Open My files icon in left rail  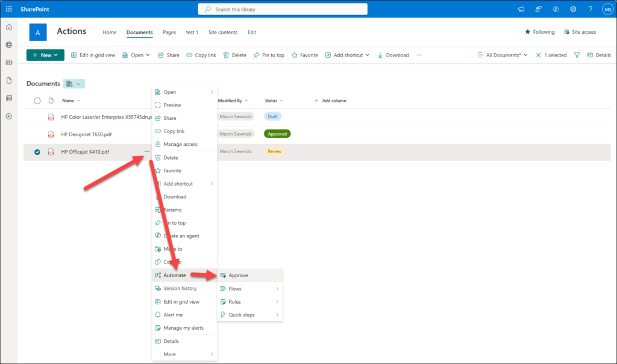click(9, 80)
